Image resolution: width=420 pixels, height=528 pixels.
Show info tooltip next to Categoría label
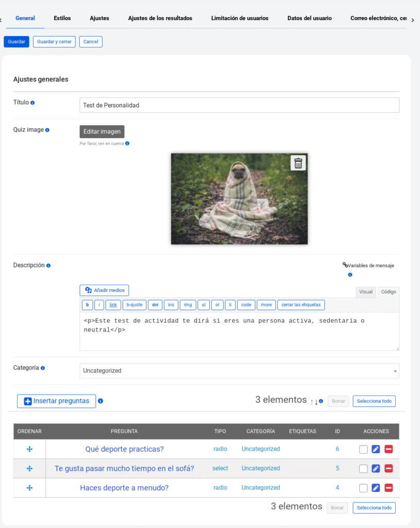click(43, 368)
